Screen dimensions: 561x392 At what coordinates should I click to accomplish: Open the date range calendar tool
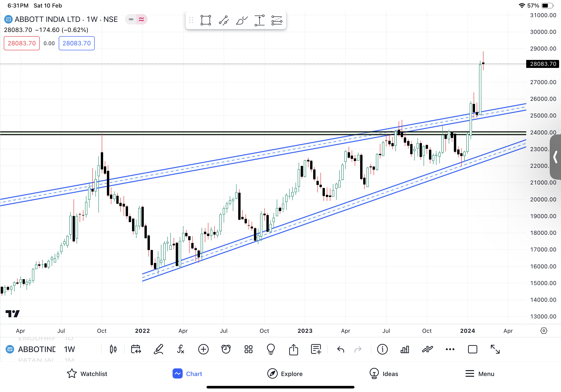point(136,349)
